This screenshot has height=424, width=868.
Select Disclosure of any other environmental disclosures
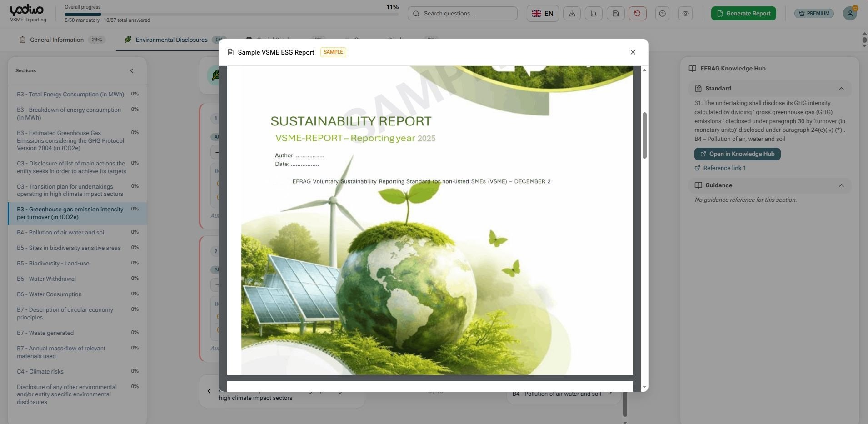77,394
